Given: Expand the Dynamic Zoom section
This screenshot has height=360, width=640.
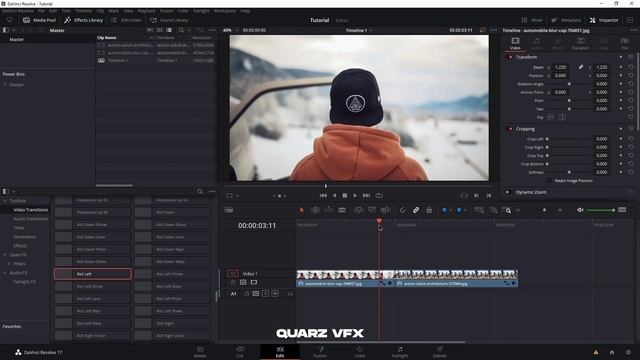Looking at the screenshot, I should coord(531,192).
